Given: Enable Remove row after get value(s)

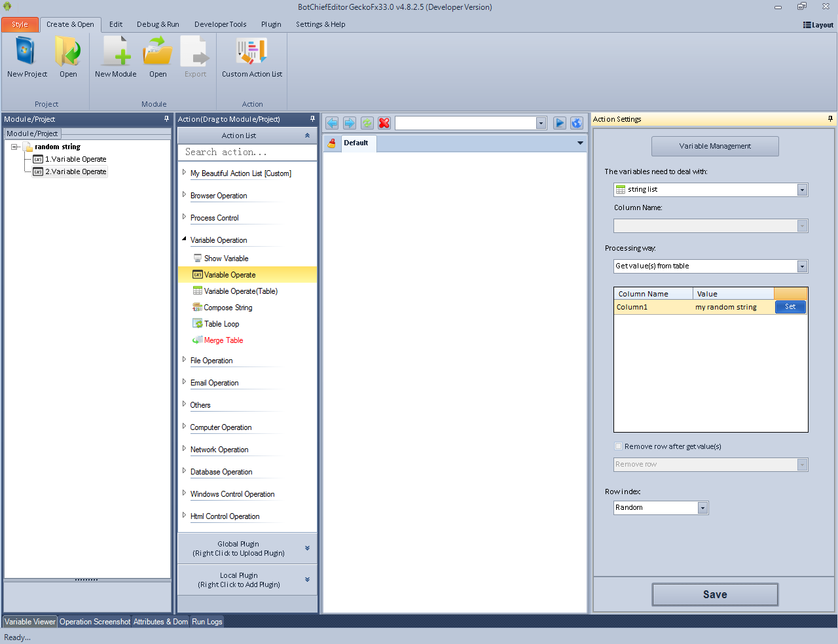Looking at the screenshot, I should (x=618, y=446).
